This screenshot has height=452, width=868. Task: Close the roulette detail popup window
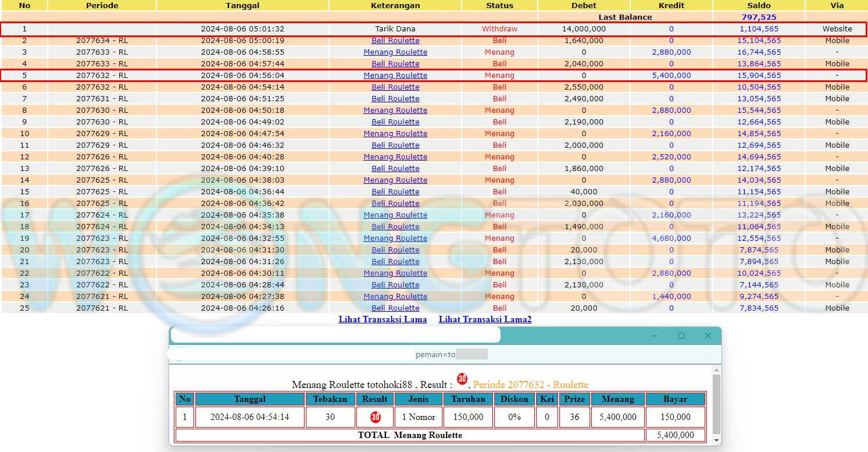[x=708, y=336]
